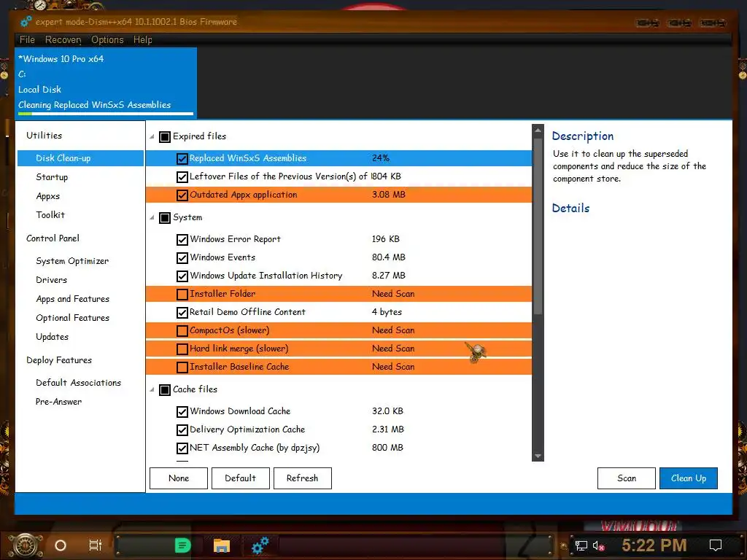Toggle Windows Events checkbox
This screenshot has width=747, height=560.
point(182,258)
